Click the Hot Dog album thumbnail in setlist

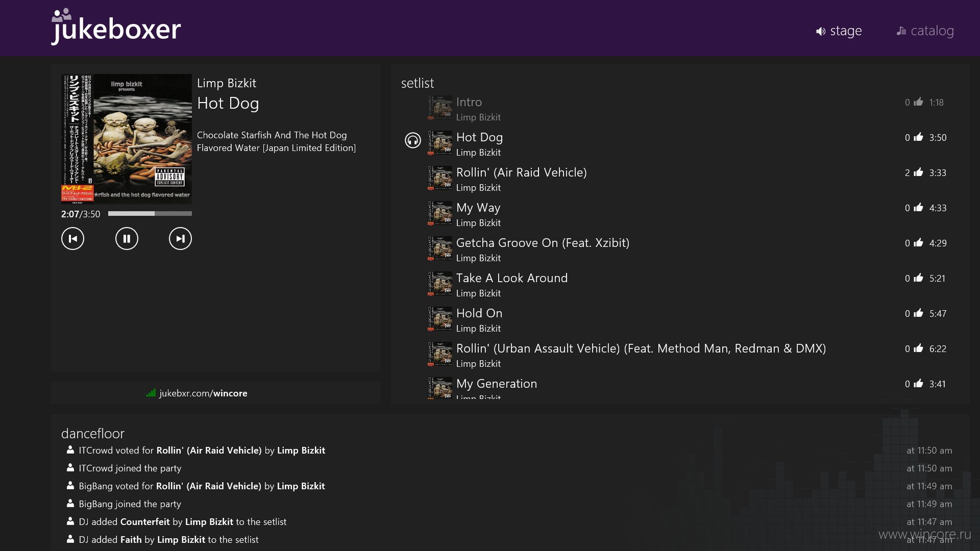click(440, 143)
